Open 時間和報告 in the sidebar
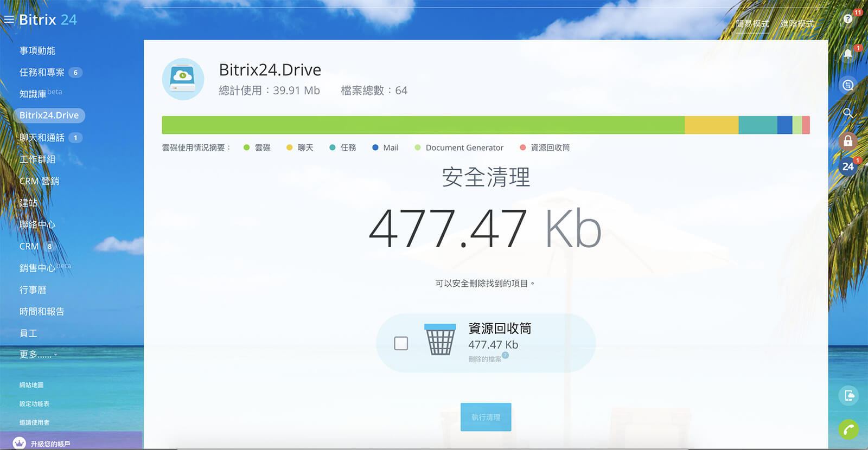This screenshot has width=868, height=450. [x=42, y=312]
